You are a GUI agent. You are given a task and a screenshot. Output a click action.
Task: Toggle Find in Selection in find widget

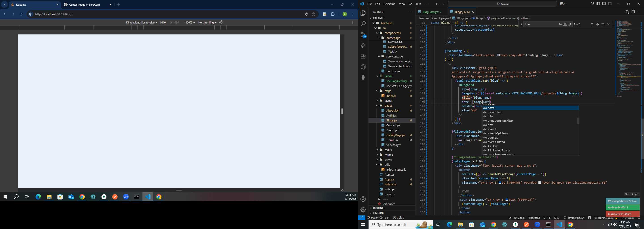pos(603,24)
